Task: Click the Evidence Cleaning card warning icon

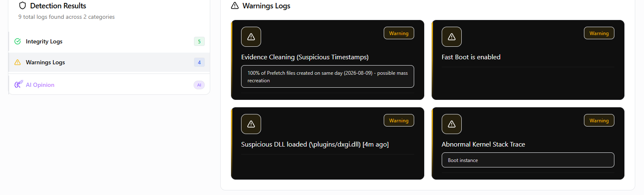Action: pos(251,37)
